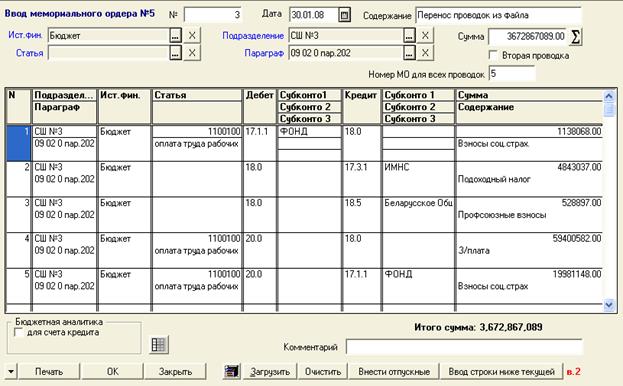
Task: Focus the № order number field
Action: [x=213, y=15]
